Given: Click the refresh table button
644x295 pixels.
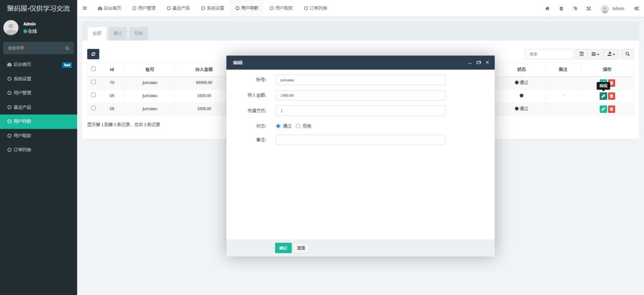Looking at the screenshot, I should [x=93, y=54].
